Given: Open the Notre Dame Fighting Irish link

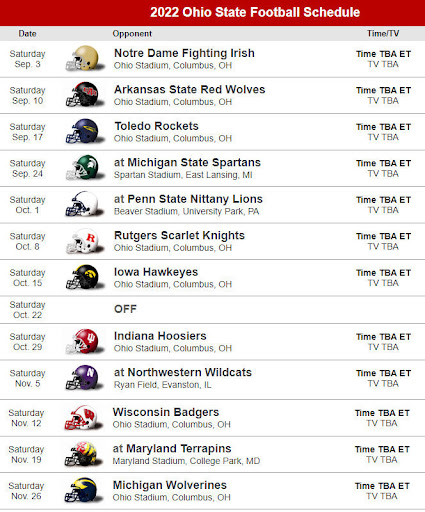Looking at the screenshot, I should tap(184, 53).
